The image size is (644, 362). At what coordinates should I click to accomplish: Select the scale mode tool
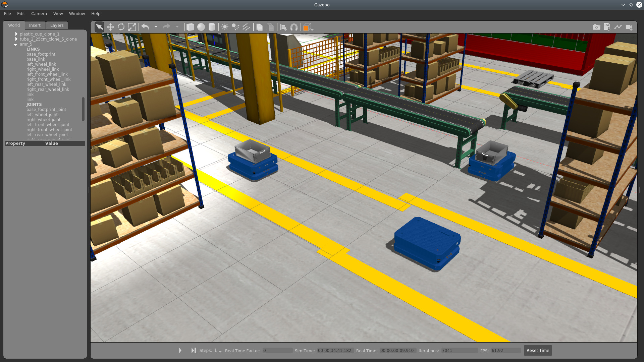coord(132,27)
